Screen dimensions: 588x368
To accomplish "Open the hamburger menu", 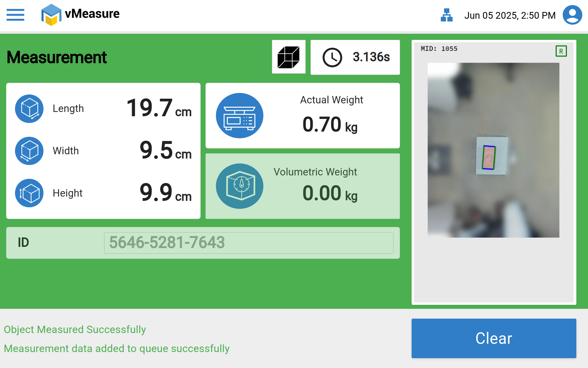I will 15,15.
